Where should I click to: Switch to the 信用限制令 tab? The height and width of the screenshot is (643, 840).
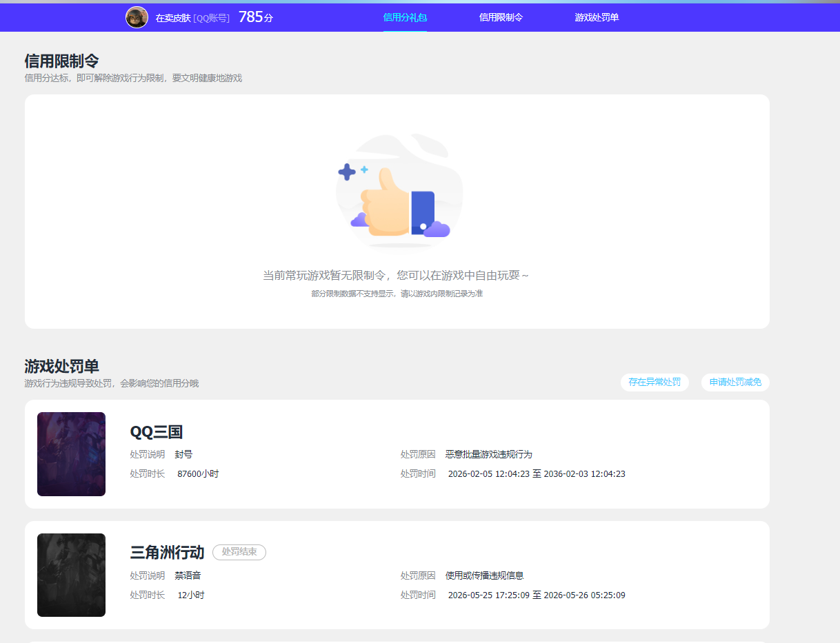[501, 17]
